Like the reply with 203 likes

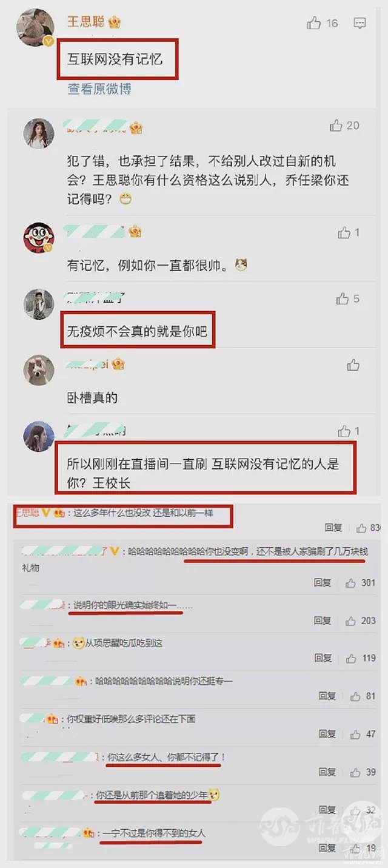pos(350,621)
